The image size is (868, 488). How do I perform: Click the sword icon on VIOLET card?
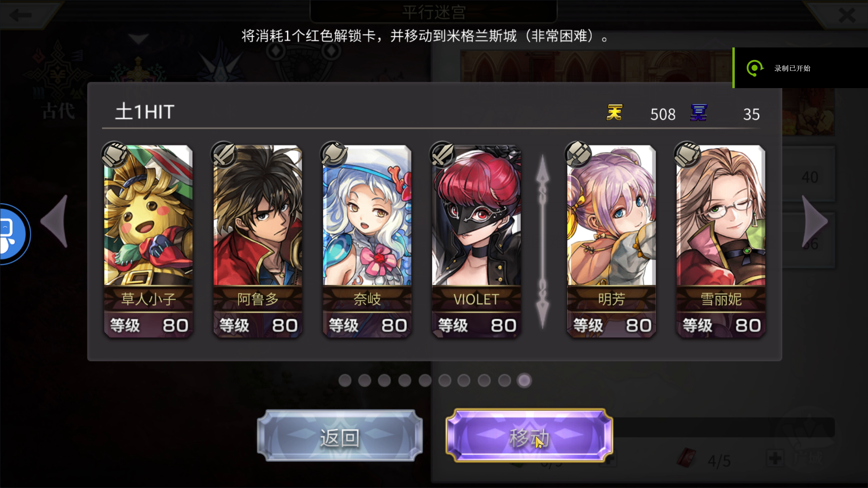point(443,155)
